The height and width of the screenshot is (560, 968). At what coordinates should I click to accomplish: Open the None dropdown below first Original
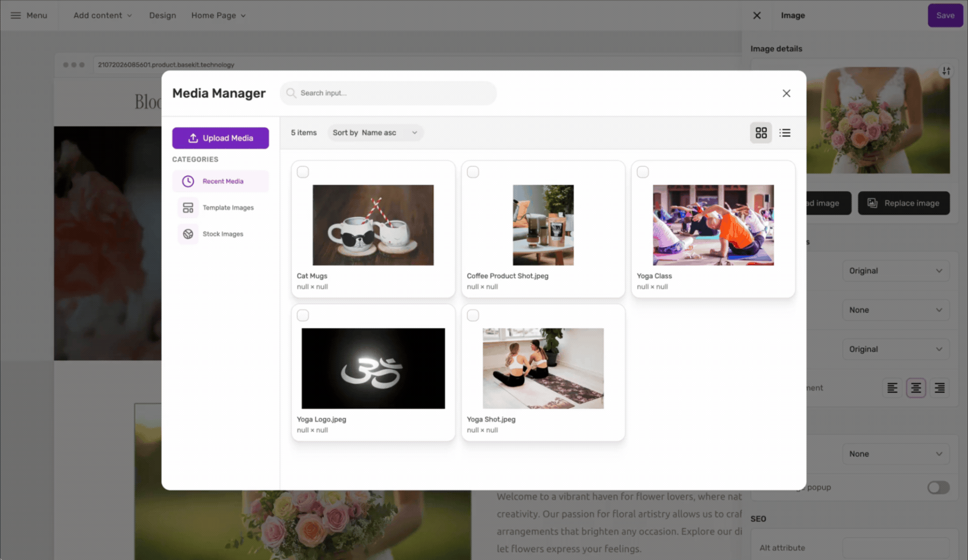[896, 310]
